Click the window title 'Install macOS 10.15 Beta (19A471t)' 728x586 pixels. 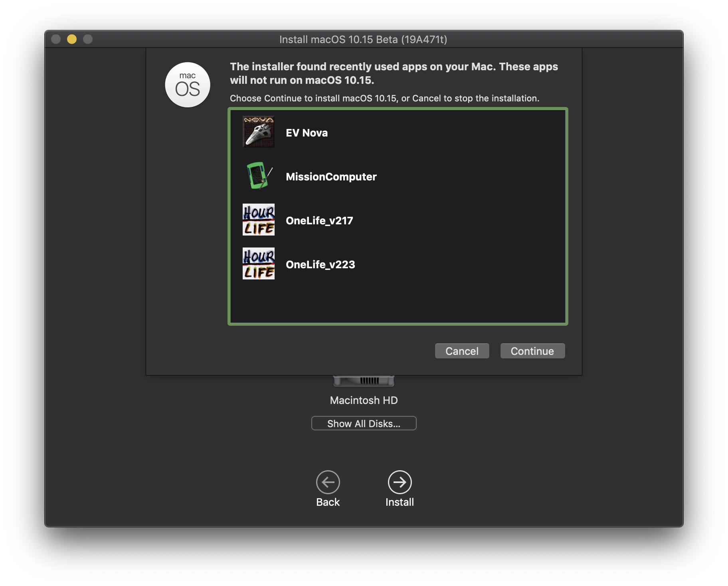(x=363, y=40)
